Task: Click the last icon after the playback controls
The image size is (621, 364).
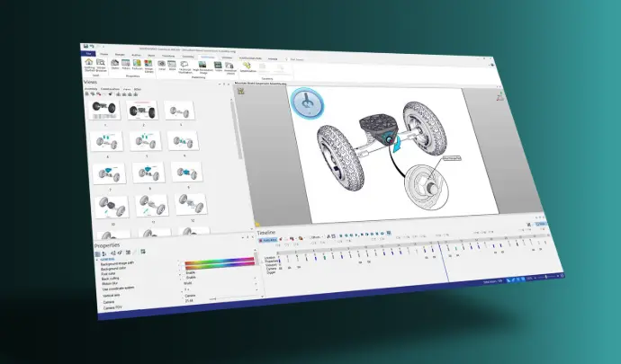Action: click(389, 233)
